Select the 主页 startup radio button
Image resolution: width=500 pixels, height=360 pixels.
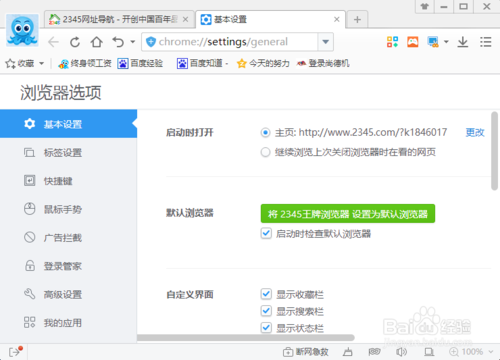[x=265, y=133]
